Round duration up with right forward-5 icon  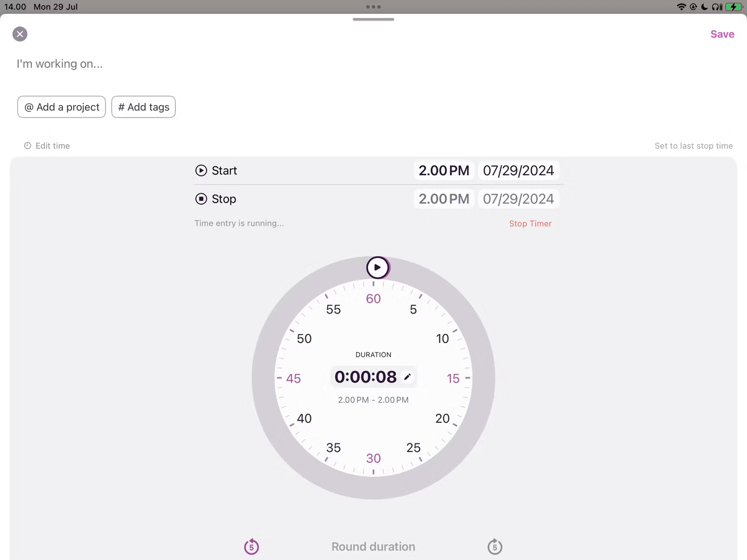coord(495,547)
